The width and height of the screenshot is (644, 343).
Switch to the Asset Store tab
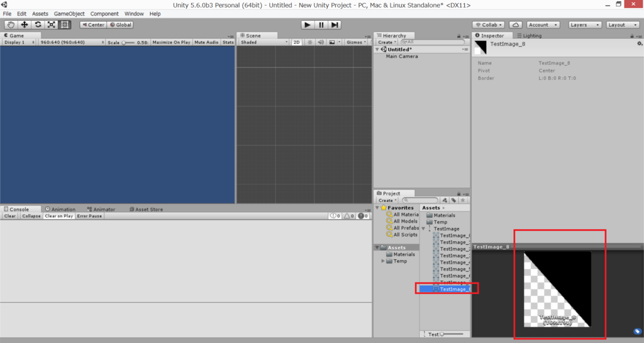146,209
